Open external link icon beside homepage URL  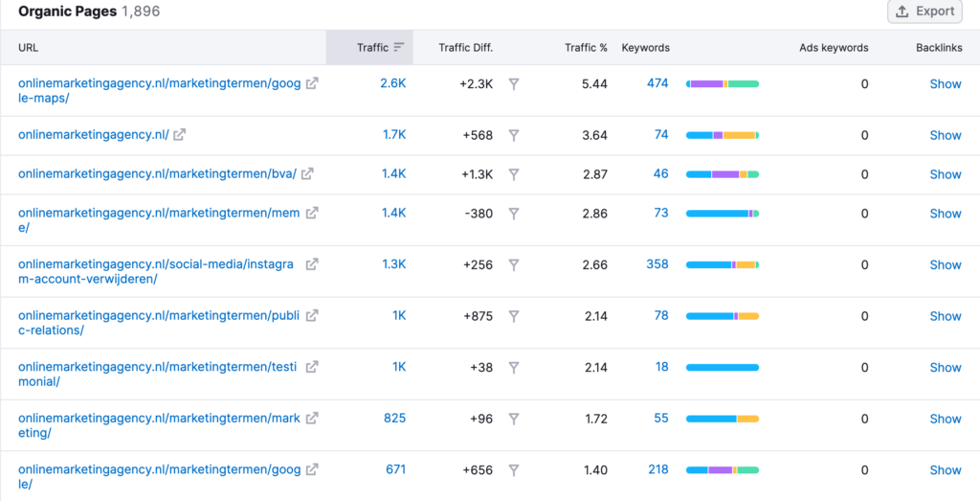click(179, 134)
